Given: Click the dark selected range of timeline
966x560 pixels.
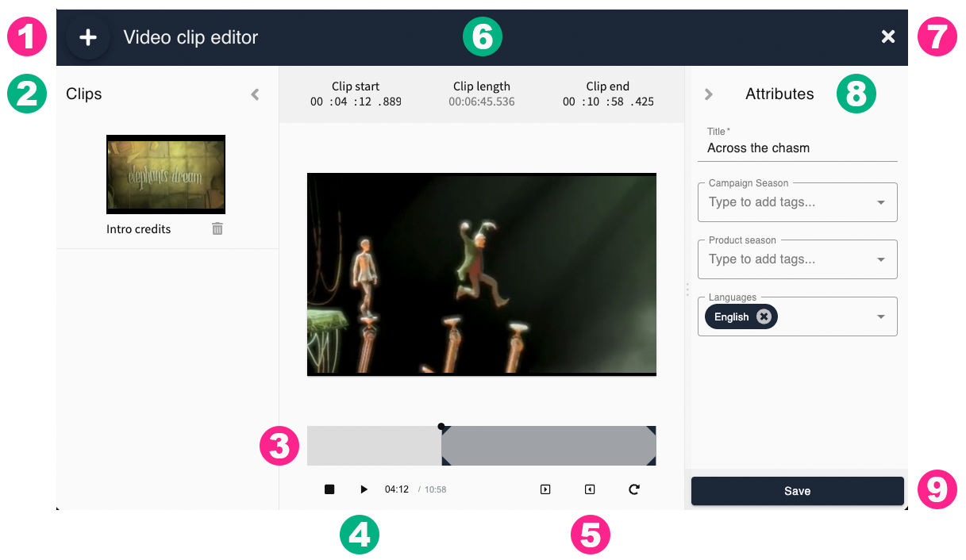Looking at the screenshot, I should pos(548,446).
